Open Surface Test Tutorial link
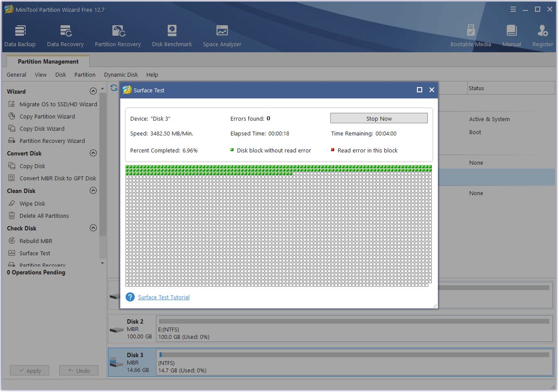Screen dimensions: 559x392 click(164, 297)
